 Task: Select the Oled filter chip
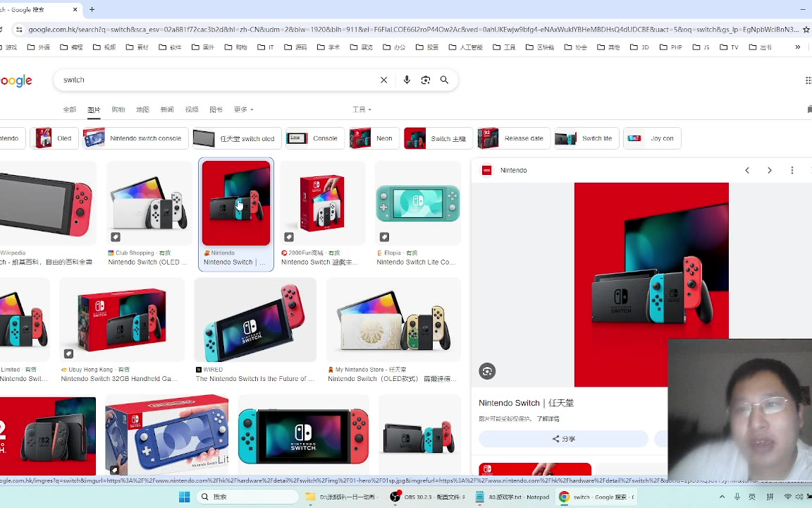pos(54,138)
